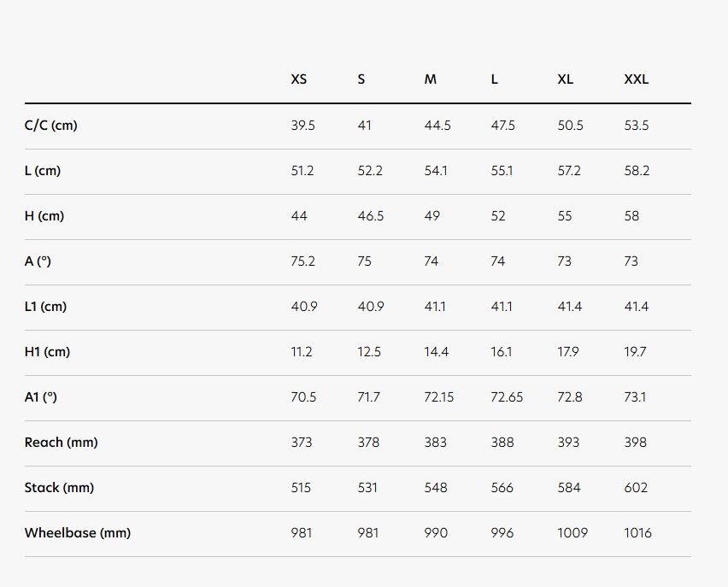The width and height of the screenshot is (728, 587).
Task: Select the Reach (mm) row label
Action: coord(62,443)
